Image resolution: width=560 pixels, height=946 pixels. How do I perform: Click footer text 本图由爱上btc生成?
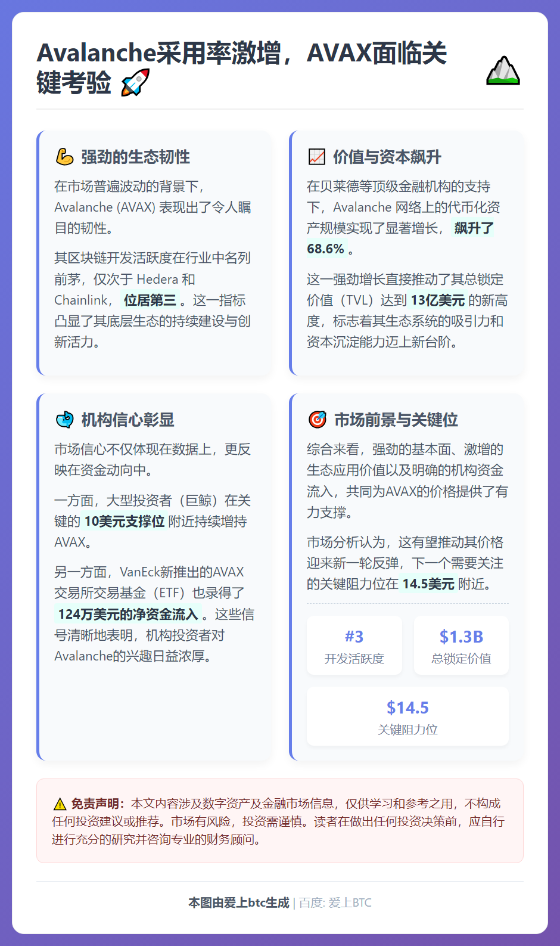(x=239, y=902)
